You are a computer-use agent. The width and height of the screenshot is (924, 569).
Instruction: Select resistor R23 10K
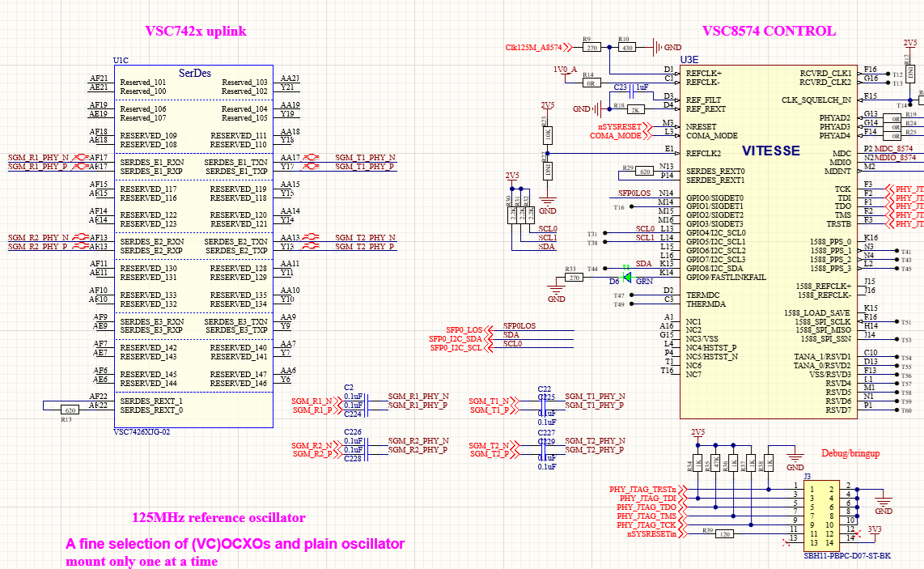547,135
